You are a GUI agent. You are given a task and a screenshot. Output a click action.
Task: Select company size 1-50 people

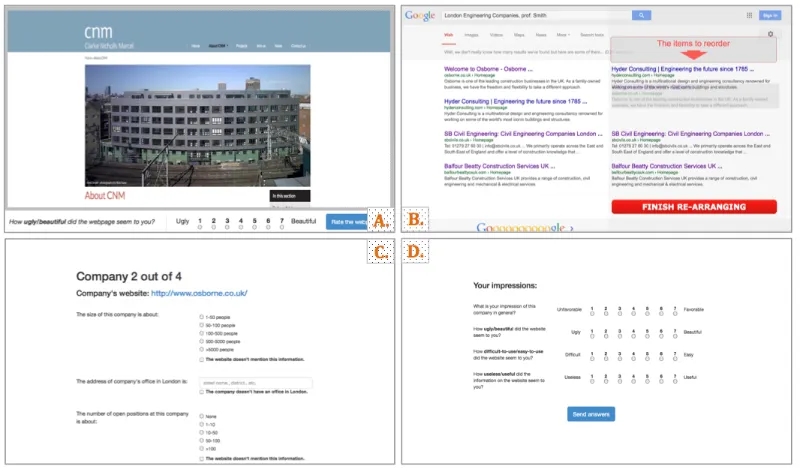pos(202,317)
